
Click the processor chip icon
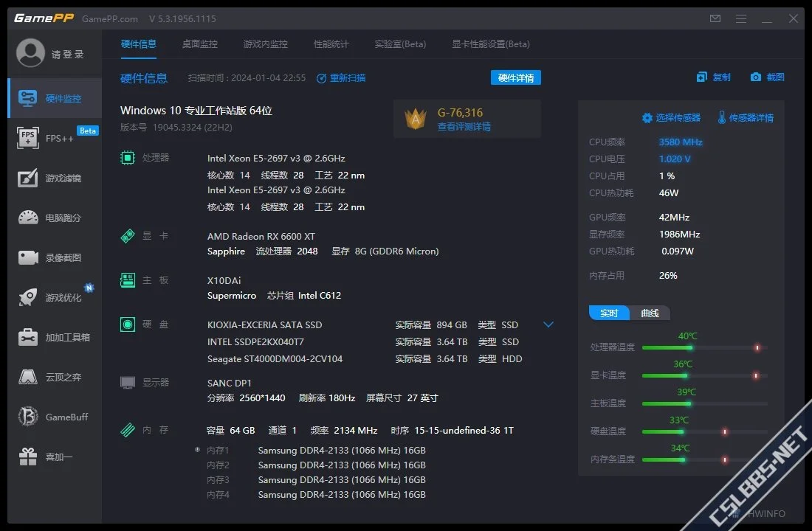pos(128,158)
